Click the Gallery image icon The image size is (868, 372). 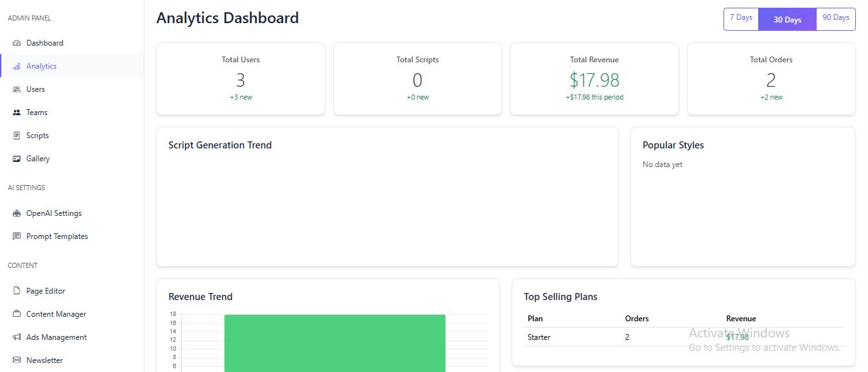coord(17,159)
